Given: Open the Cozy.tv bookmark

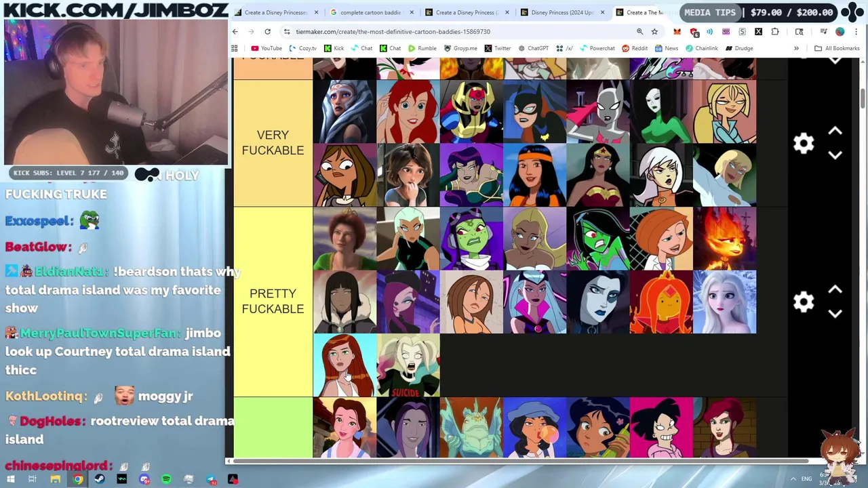Looking at the screenshot, I should pyautogui.click(x=302, y=48).
